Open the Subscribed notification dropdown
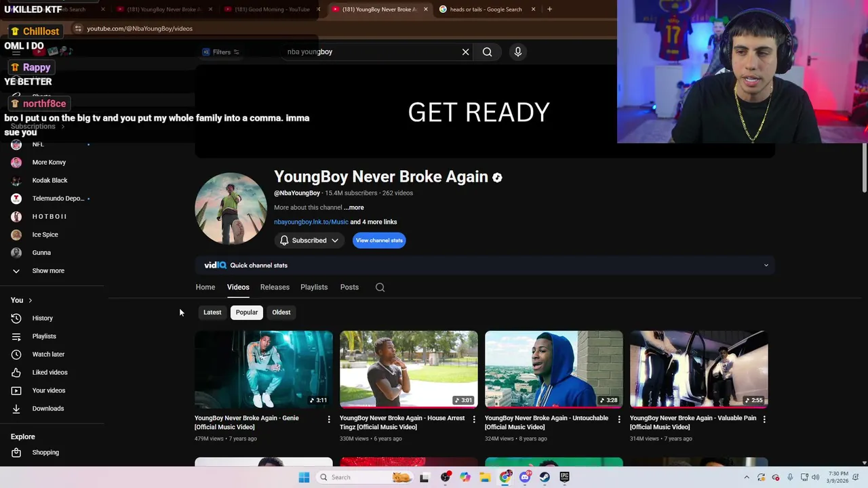The width and height of the screenshot is (868, 488). coord(309,241)
